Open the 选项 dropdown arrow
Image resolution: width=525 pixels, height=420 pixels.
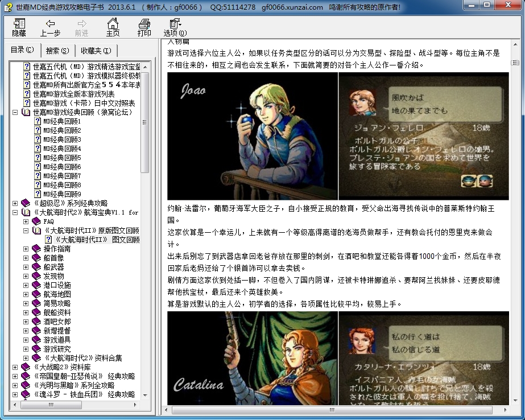[x=181, y=23]
